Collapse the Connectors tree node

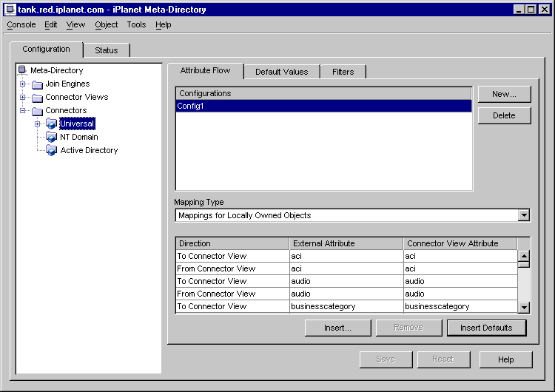click(23, 111)
